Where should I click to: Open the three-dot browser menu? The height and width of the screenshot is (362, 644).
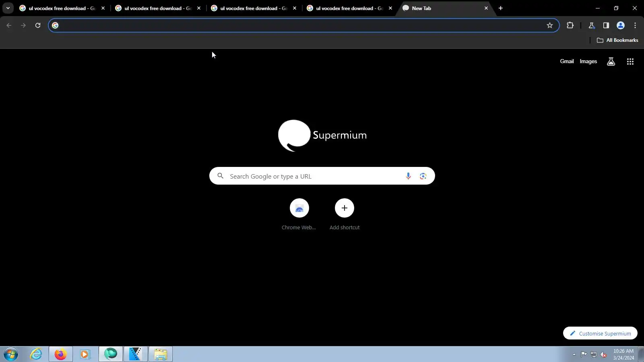coord(635,25)
